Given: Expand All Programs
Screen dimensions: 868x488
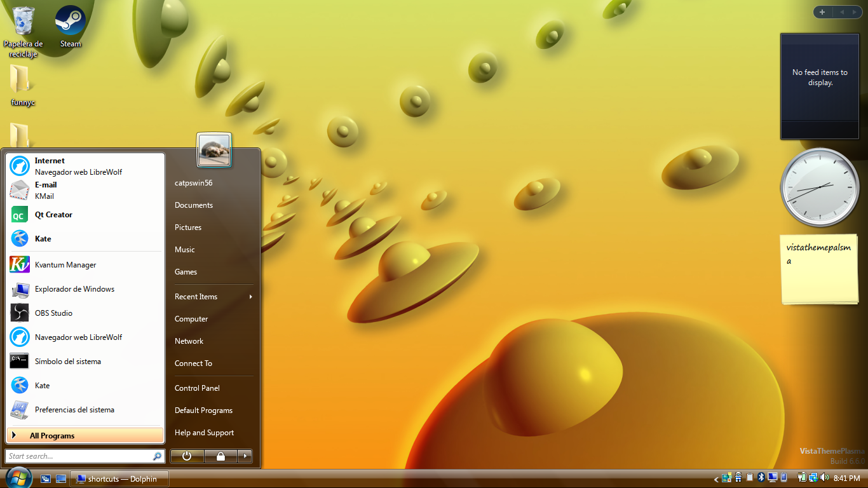Looking at the screenshot, I should click(85, 435).
